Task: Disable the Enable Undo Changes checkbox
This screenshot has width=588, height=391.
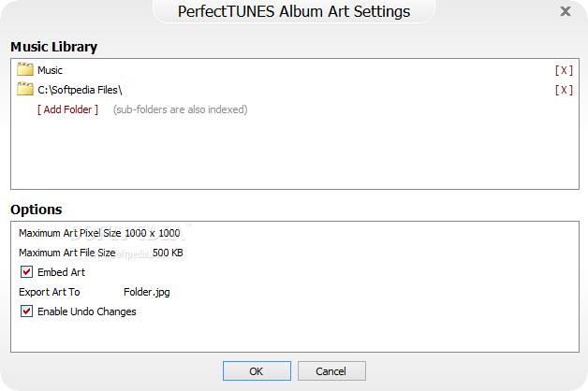Action: click(x=26, y=311)
